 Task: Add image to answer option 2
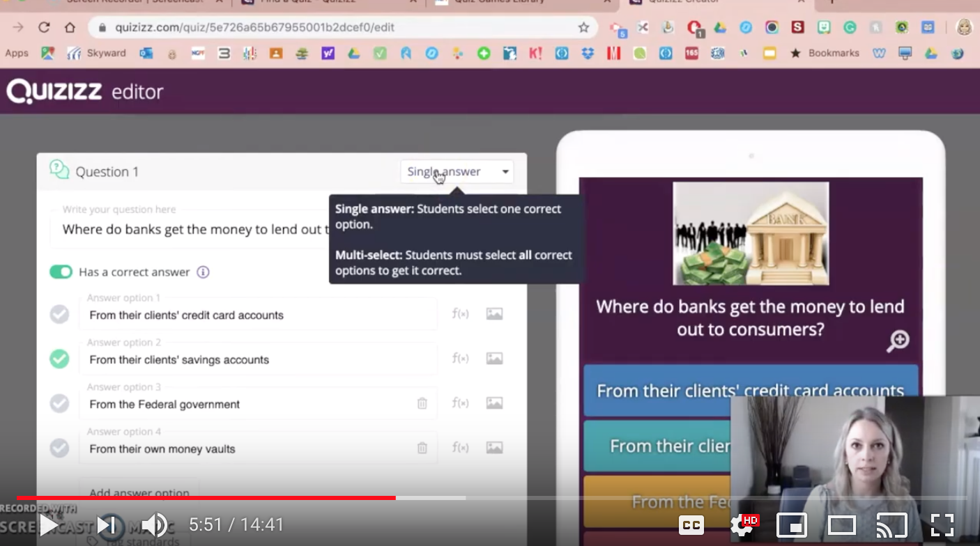[494, 359]
